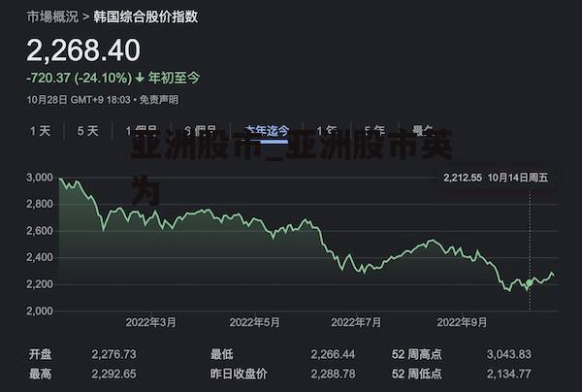Click the 2,212.55 10月14日周五 chart tooltip
Screen dimensions: 582x392
coord(496,178)
